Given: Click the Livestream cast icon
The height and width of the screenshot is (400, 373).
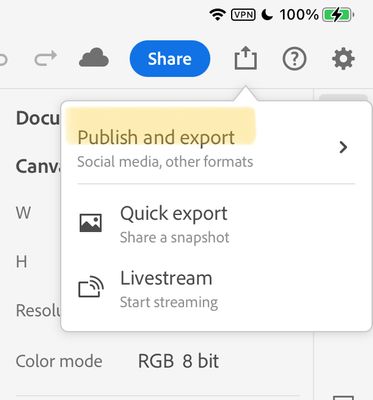Looking at the screenshot, I should [91, 287].
